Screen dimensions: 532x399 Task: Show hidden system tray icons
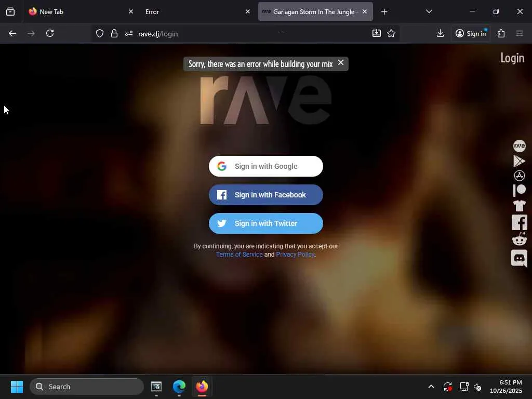pyautogui.click(x=431, y=387)
